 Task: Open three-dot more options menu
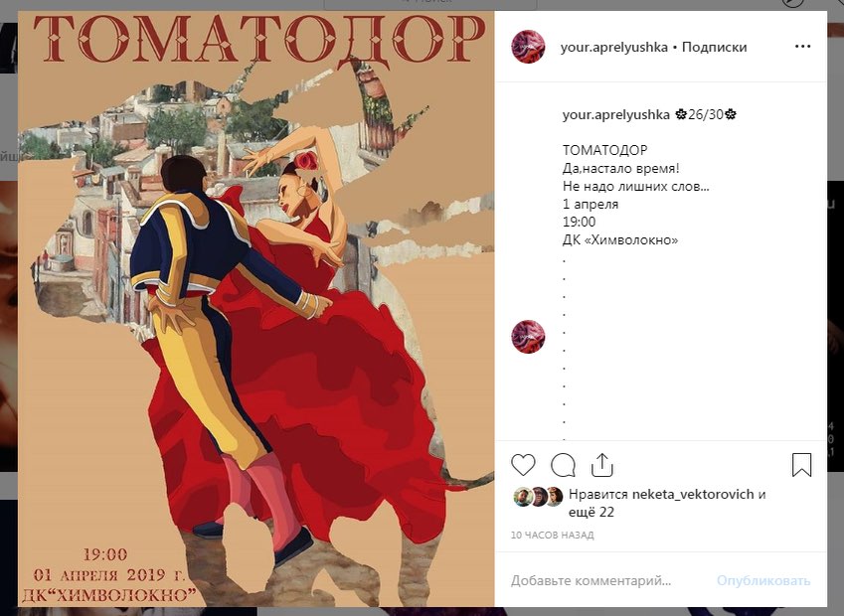tap(802, 47)
